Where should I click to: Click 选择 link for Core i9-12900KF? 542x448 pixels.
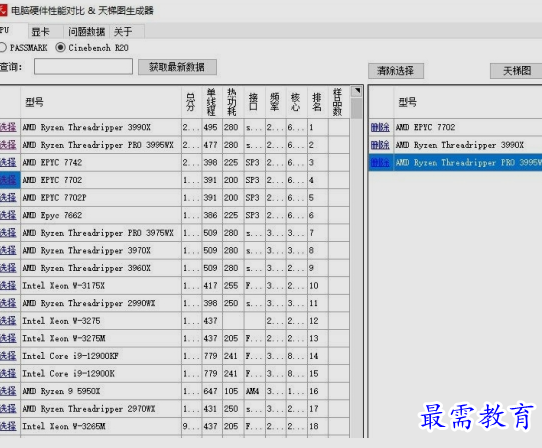coord(8,356)
